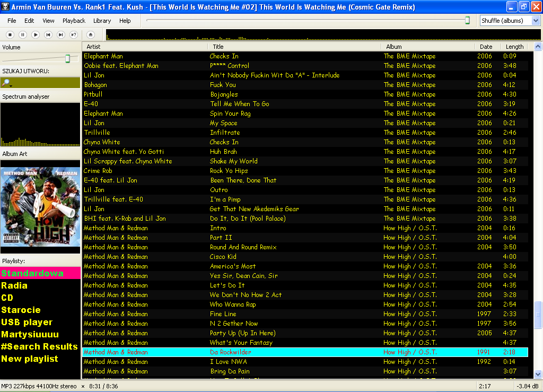Select the track 'Party Up (Up In Here)'
543x392 pixels.
point(305,333)
